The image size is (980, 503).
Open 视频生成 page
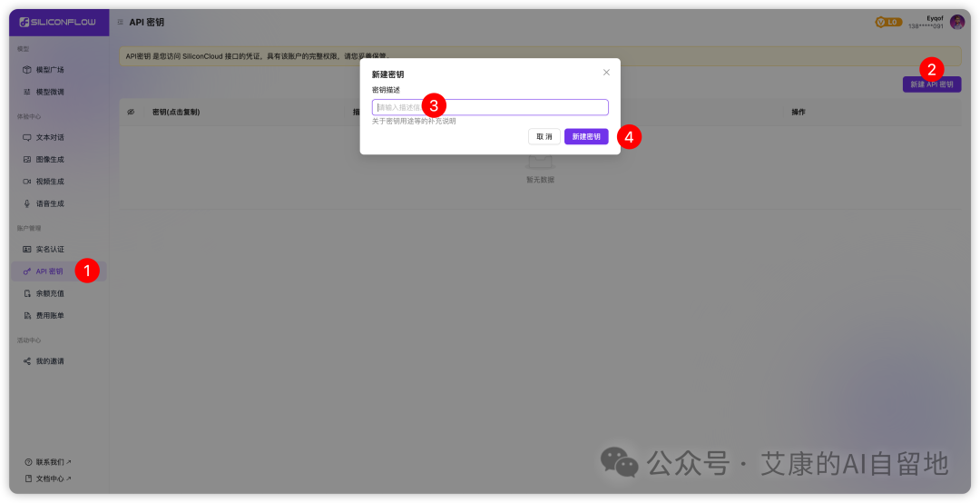click(50, 182)
